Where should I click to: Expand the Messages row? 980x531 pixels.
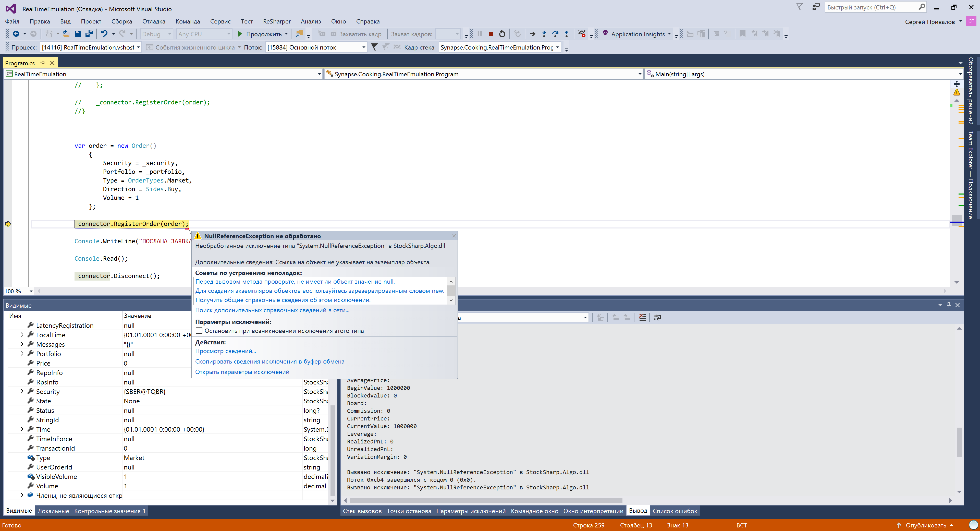[x=22, y=344]
